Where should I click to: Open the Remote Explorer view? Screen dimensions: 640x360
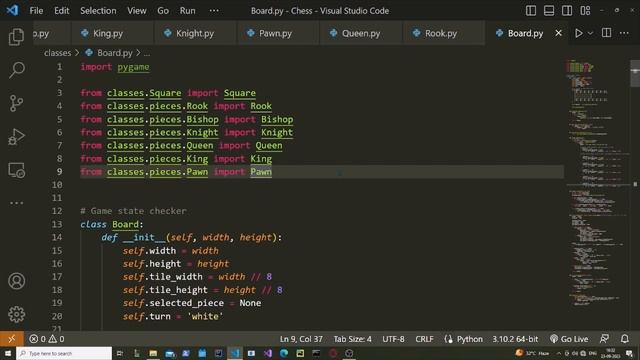coord(16,170)
